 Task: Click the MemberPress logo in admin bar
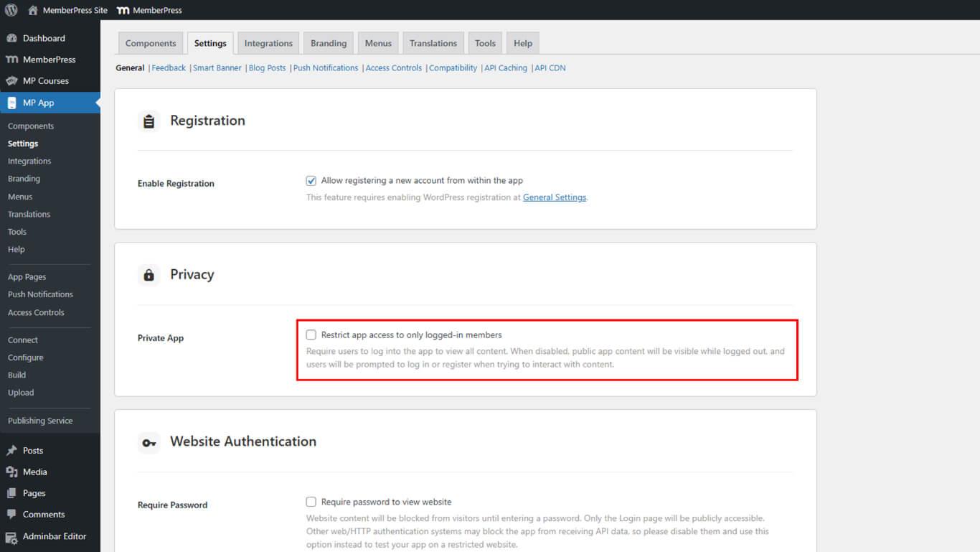pos(123,10)
